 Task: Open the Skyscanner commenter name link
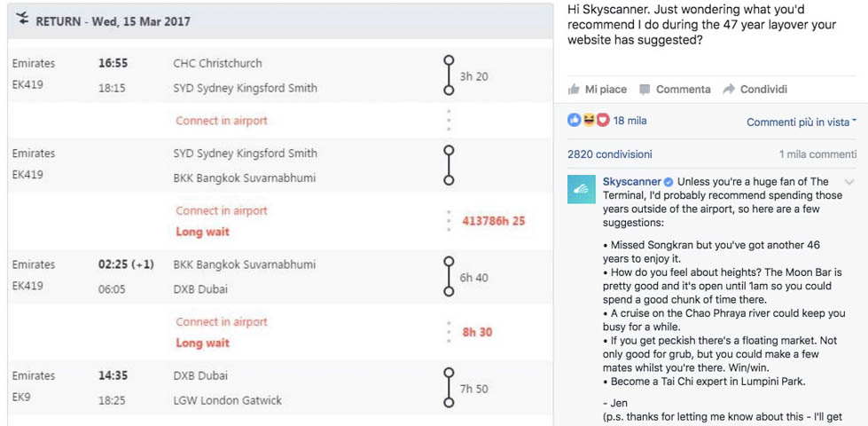[632, 182]
